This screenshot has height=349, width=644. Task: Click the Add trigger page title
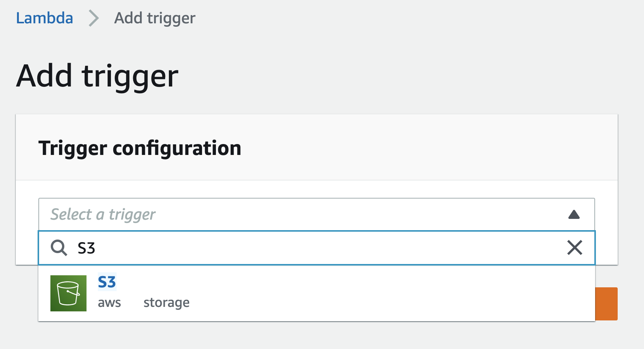[97, 76]
